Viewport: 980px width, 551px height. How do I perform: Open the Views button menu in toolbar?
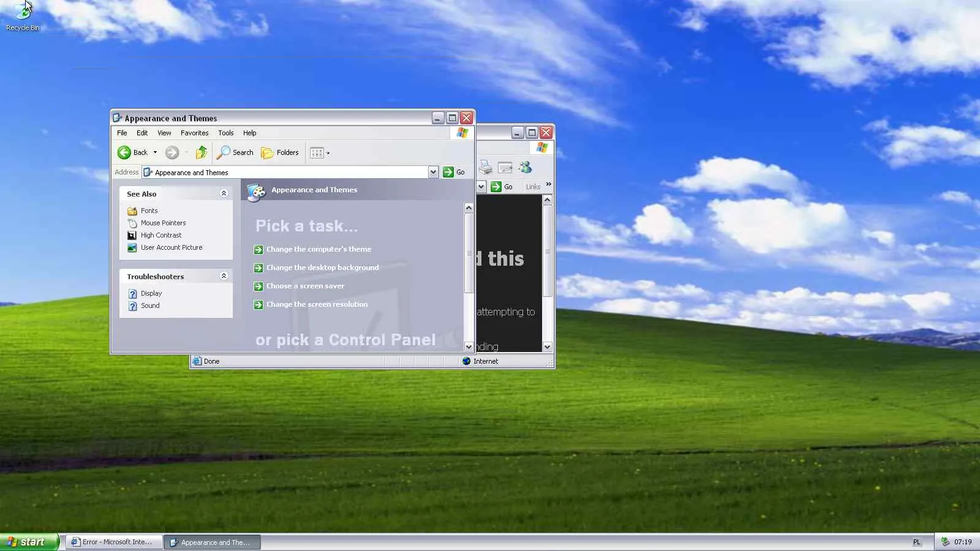pos(320,152)
